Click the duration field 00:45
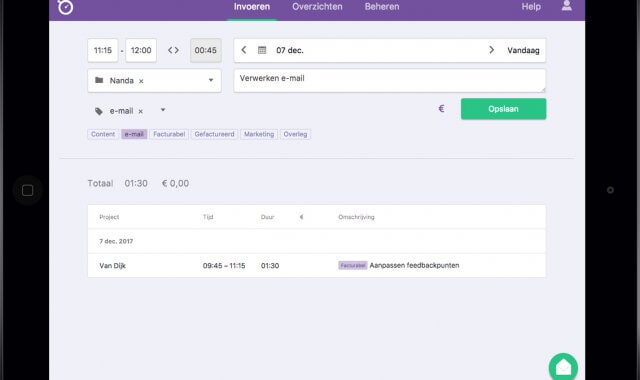Viewport: 640px width, 380px height. (x=206, y=50)
